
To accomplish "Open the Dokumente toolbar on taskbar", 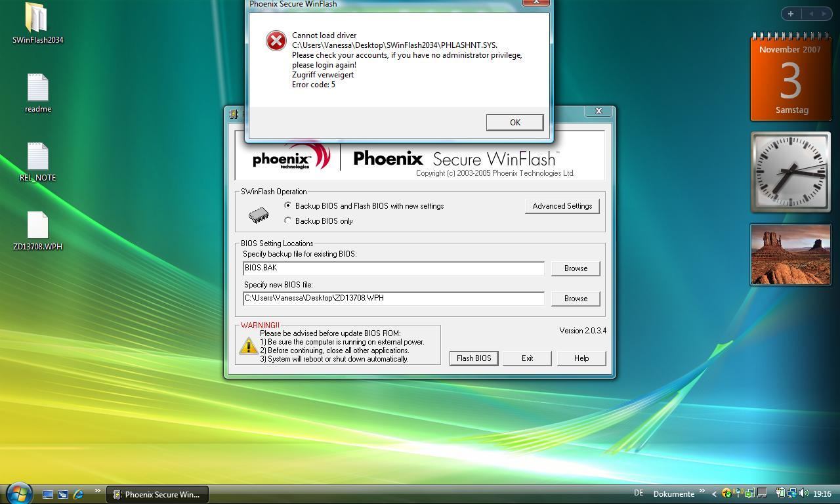I will pyautogui.click(x=674, y=494).
